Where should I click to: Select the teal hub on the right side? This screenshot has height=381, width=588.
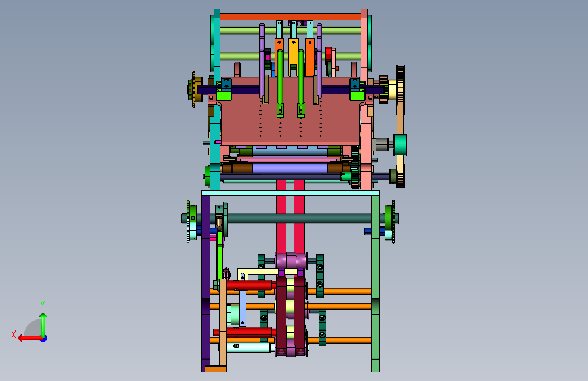pyautogui.click(x=400, y=145)
